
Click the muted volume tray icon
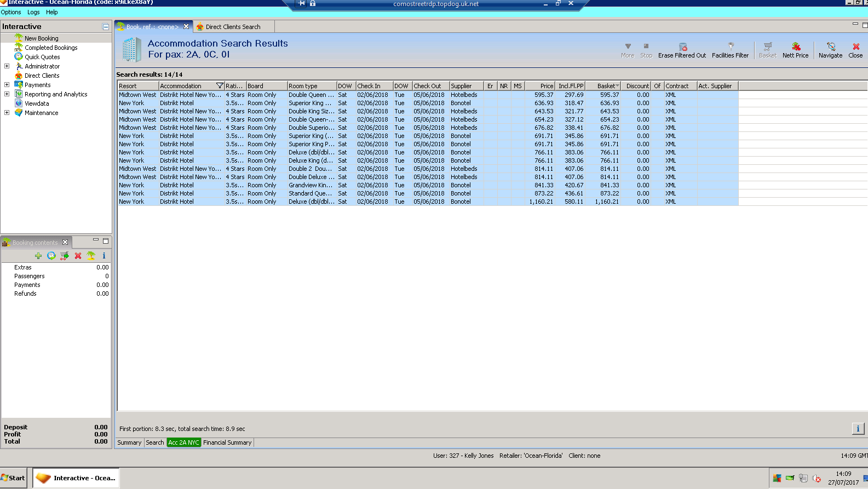(x=817, y=478)
